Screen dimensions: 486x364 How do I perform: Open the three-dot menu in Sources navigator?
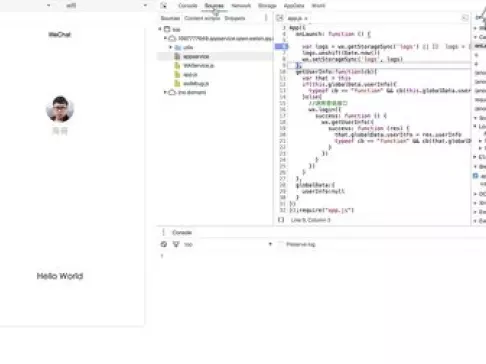pos(266,18)
